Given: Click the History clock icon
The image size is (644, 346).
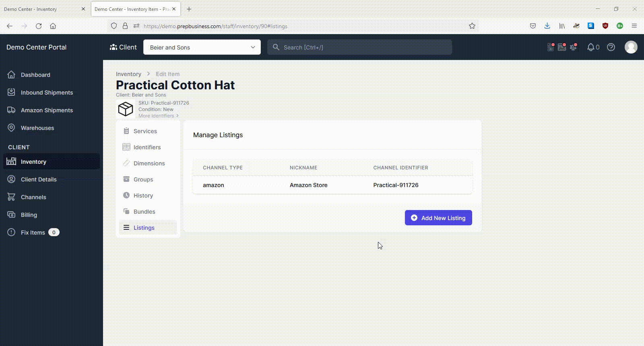Looking at the screenshot, I should pos(126,195).
